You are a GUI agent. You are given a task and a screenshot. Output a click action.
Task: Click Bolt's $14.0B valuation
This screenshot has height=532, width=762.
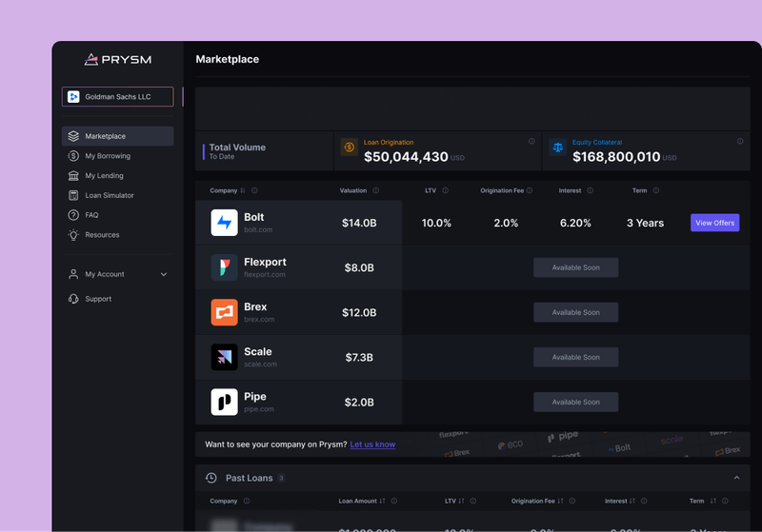tap(359, 223)
